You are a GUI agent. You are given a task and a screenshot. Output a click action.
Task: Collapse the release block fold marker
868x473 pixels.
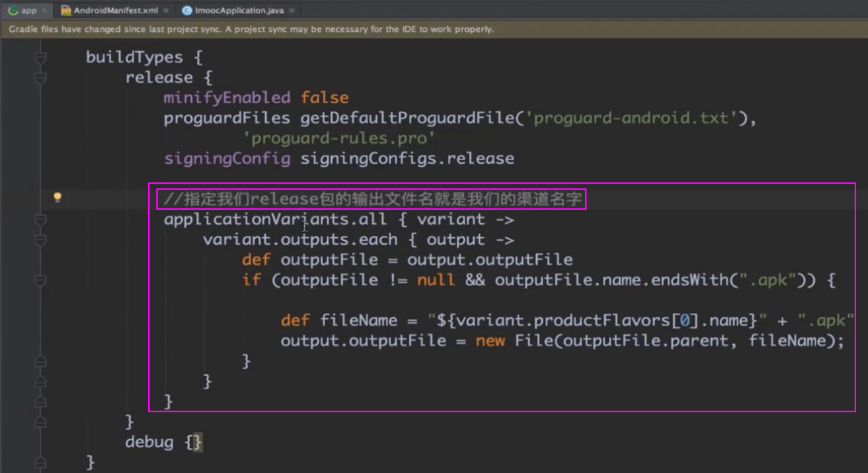pyautogui.click(x=41, y=78)
